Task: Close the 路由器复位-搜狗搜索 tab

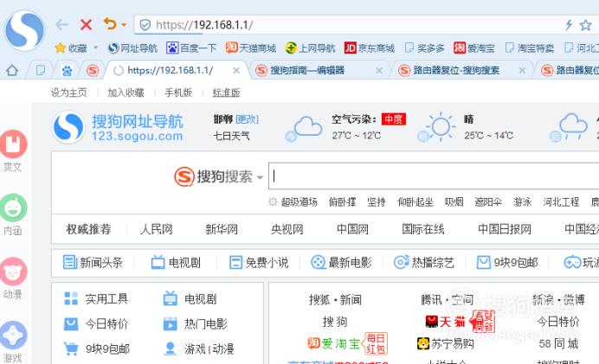Action: tap(522, 71)
